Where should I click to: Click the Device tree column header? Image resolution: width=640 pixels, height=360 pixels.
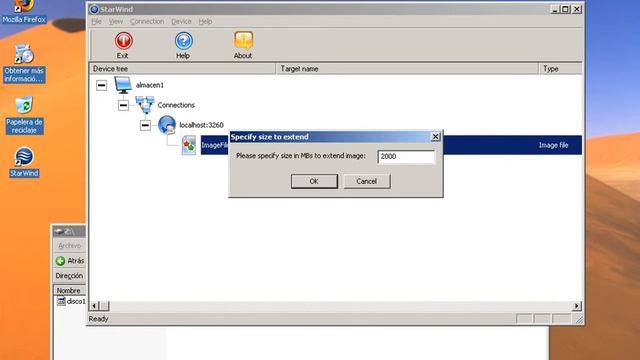pyautogui.click(x=182, y=69)
